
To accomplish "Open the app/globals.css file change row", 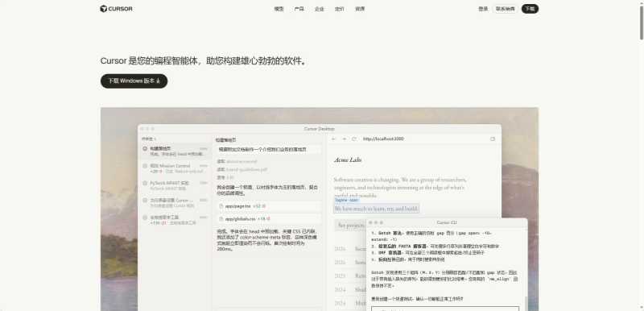I will 269,219.
